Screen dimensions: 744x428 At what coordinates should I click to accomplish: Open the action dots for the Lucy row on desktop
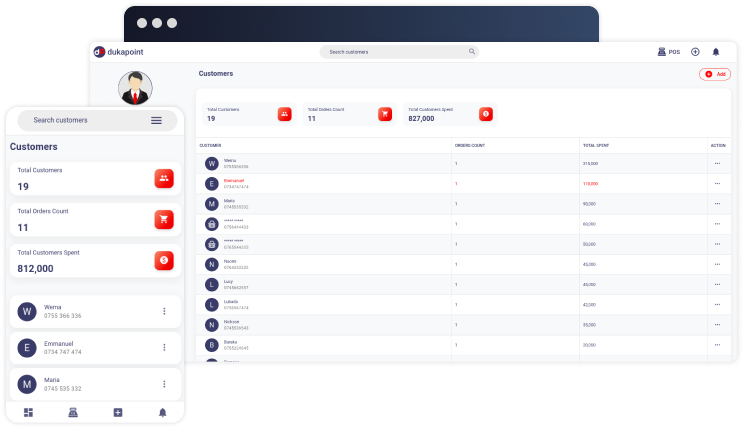pos(717,284)
